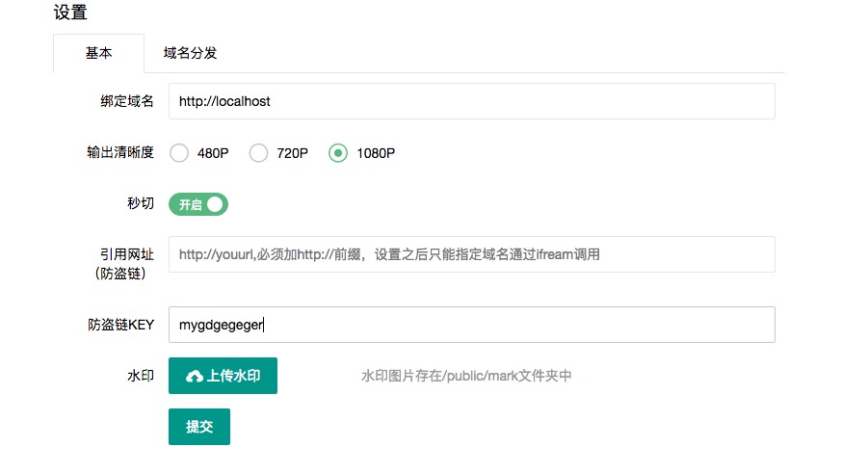868x473 pixels.
Task: Click the 设置 page heading
Action: click(x=70, y=13)
